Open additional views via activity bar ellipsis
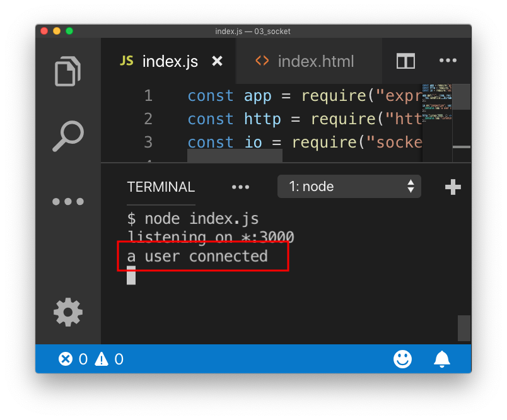 click(67, 201)
